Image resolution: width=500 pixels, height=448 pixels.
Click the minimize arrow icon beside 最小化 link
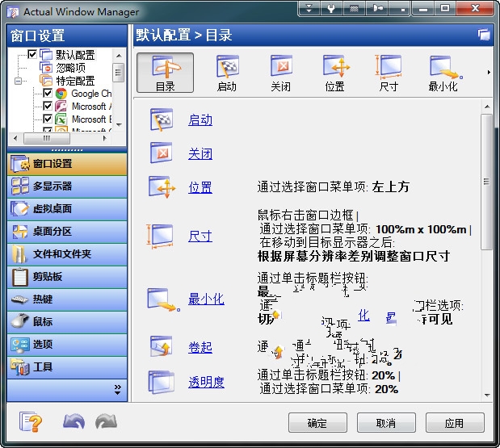click(164, 299)
